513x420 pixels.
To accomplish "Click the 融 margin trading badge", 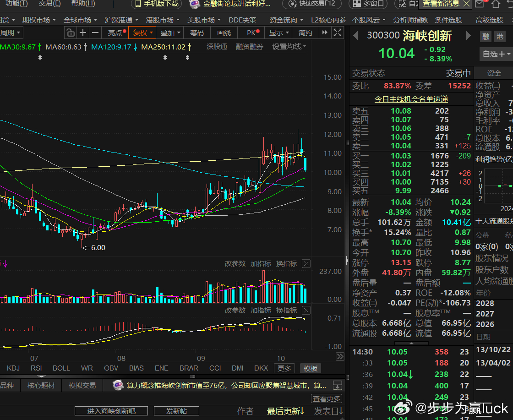I will pos(486,36).
